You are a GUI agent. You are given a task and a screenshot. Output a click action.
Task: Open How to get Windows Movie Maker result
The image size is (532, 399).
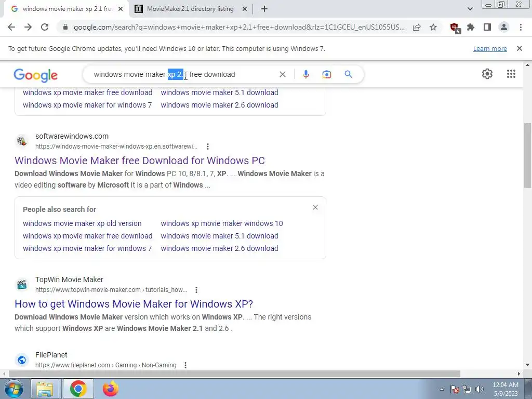coord(134,303)
